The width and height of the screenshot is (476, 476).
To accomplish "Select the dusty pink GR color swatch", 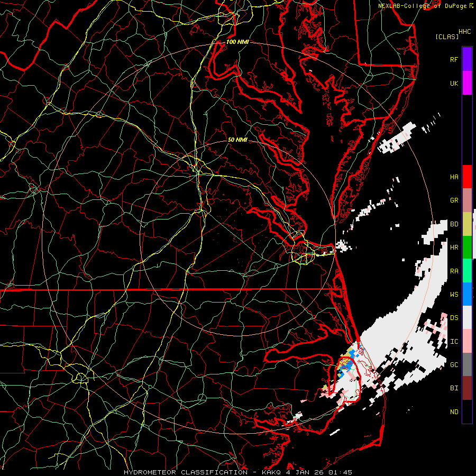I will tap(467, 200).
